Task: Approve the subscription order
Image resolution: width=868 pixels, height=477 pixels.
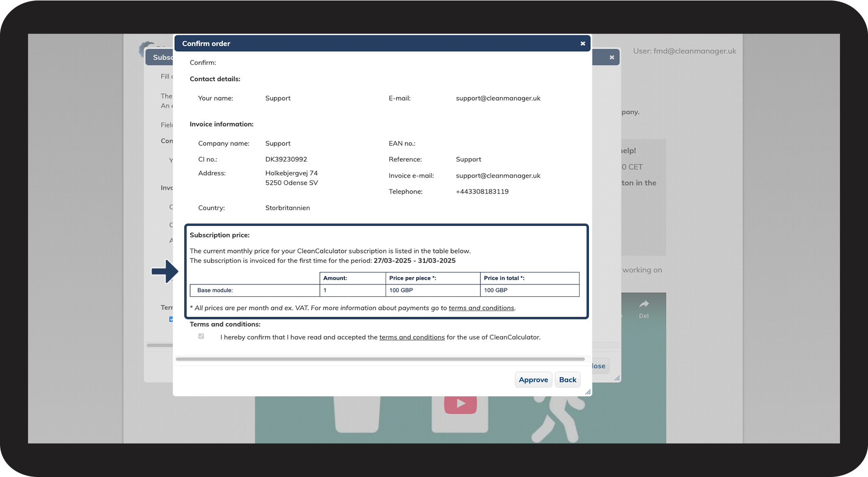Action: coord(533,380)
